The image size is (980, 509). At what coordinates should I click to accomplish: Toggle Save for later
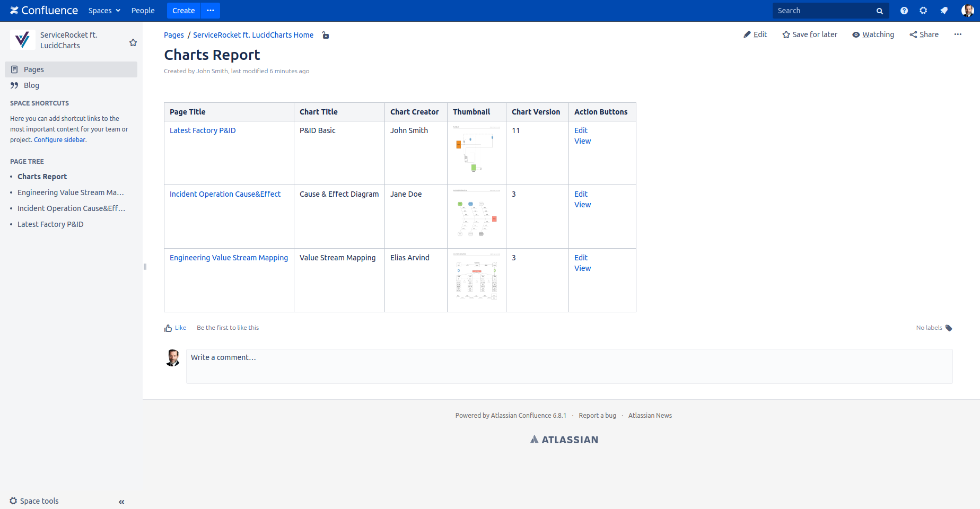tap(785, 34)
